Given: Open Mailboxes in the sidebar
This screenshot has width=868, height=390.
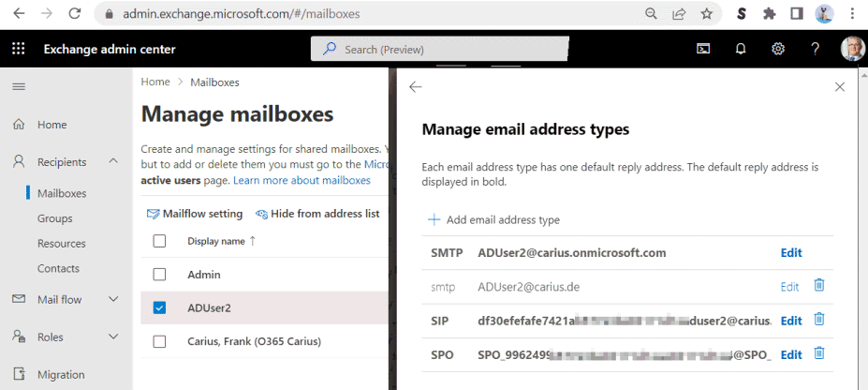Looking at the screenshot, I should pyautogui.click(x=62, y=193).
